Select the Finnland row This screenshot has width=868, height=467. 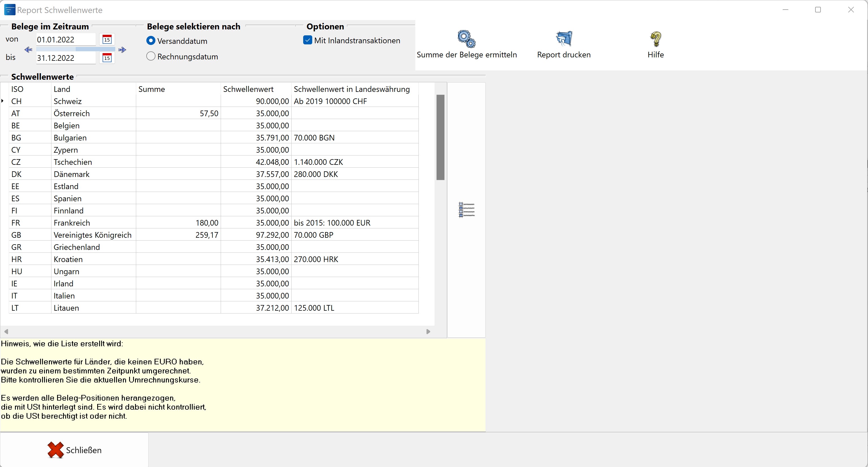[x=214, y=210]
